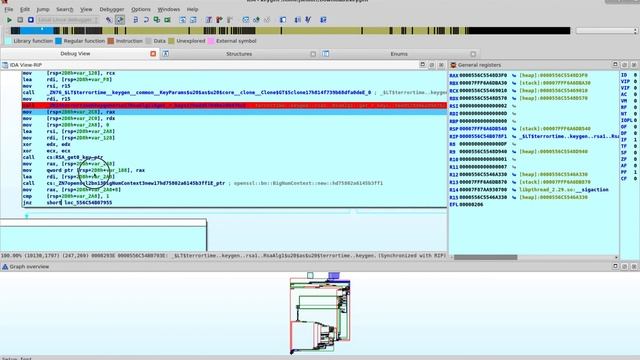Click the instruction tracing toolbar icon
Image resolution: width=640 pixels, height=360 pixels.
coord(308,20)
